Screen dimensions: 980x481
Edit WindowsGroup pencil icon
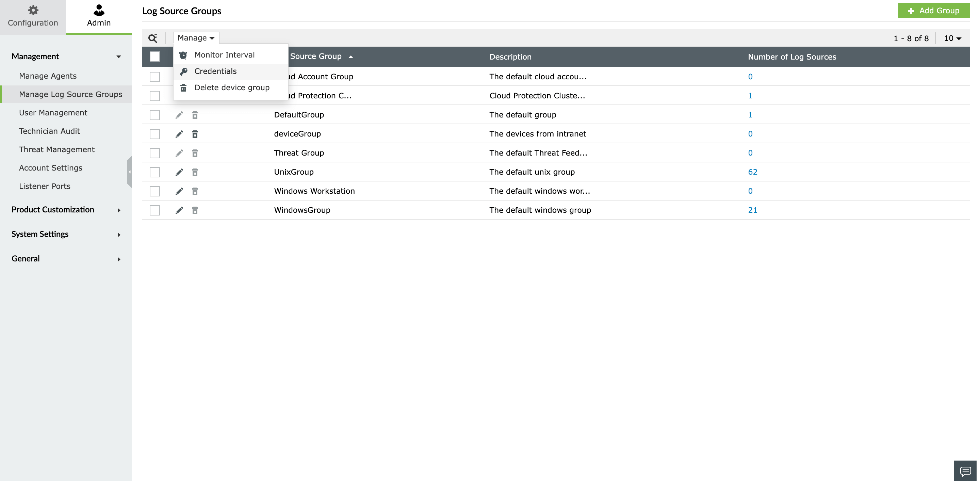click(x=179, y=210)
